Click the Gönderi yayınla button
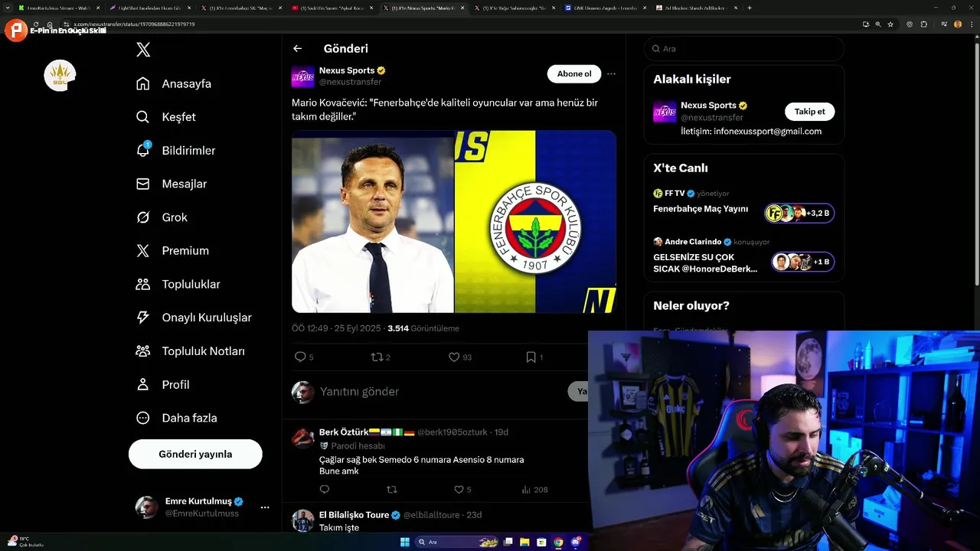Screen dimensions: 980x551 (195, 454)
